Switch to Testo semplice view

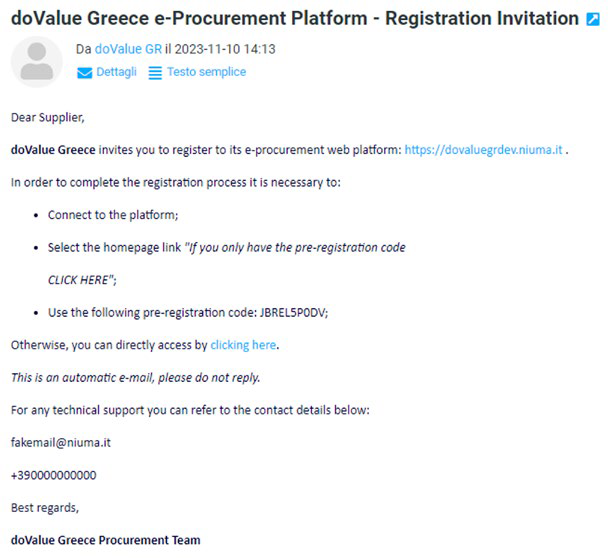[206, 72]
